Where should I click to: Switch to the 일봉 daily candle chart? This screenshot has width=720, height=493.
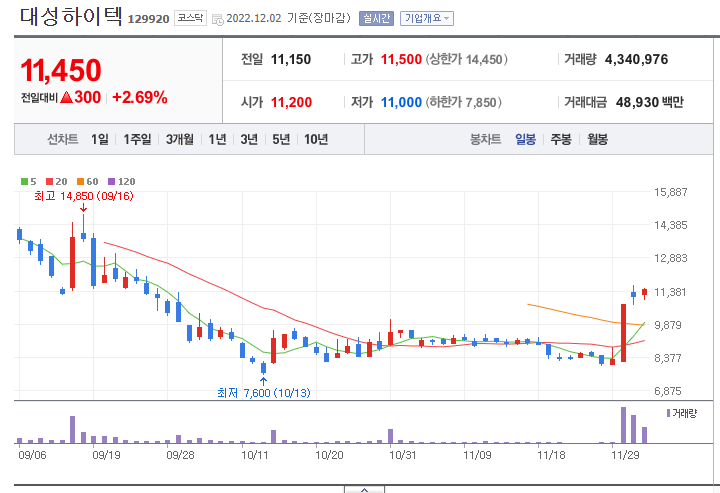coord(525,139)
